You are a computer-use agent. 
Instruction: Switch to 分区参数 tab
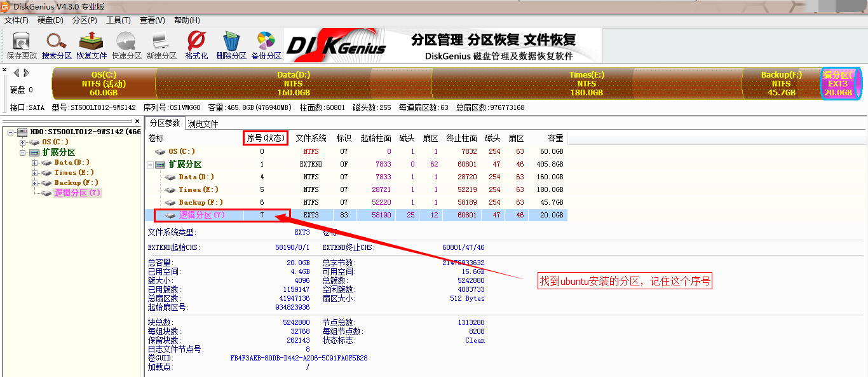tap(165, 123)
